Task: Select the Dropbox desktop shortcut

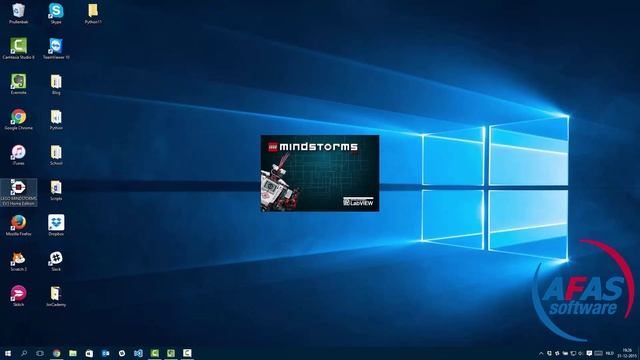Action: coord(56,225)
